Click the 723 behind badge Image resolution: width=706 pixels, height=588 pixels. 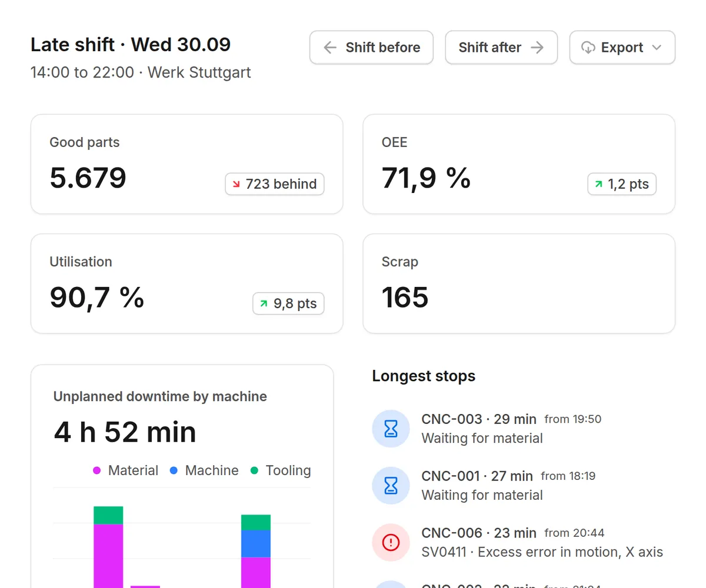click(x=275, y=184)
